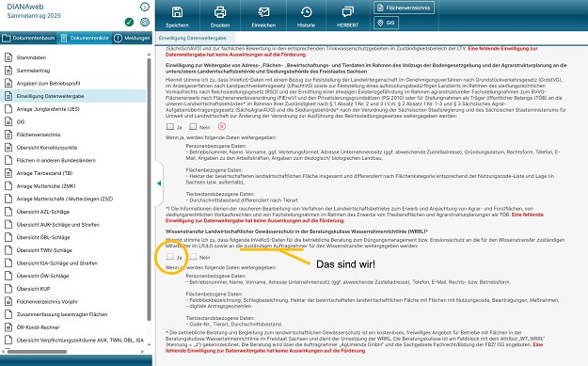Open Übersicht KUP document

tap(33, 289)
